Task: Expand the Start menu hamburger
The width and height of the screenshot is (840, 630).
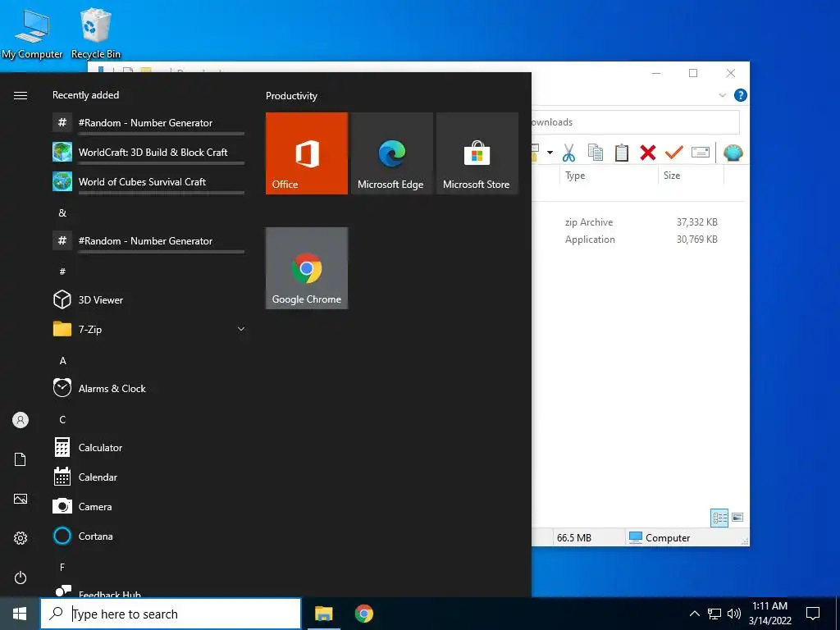Action: pos(21,95)
